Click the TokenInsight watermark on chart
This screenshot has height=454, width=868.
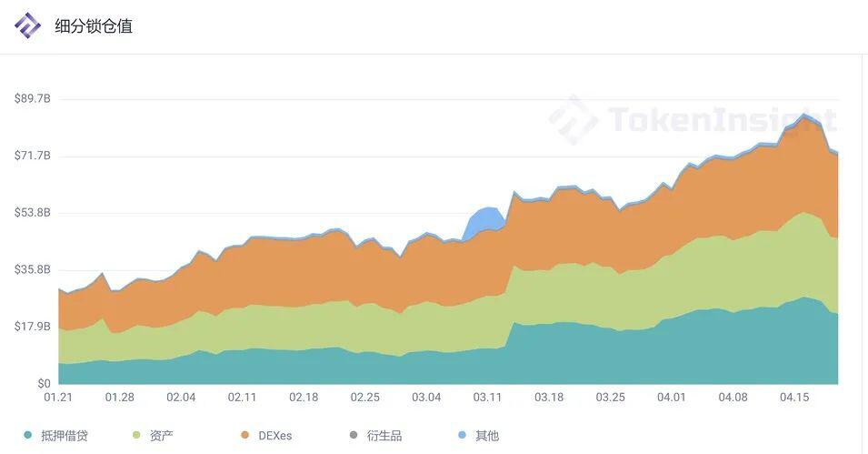693,120
